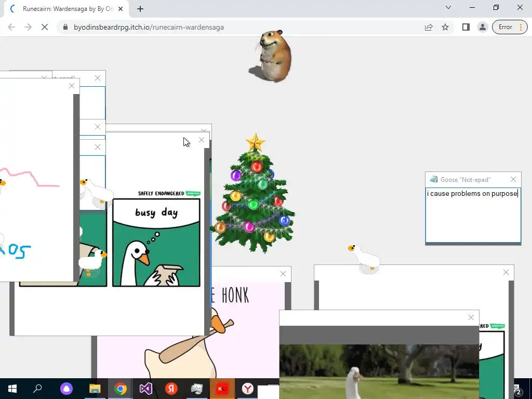Click the goose video image
Viewport: 532px width, 399px height.
point(379,371)
